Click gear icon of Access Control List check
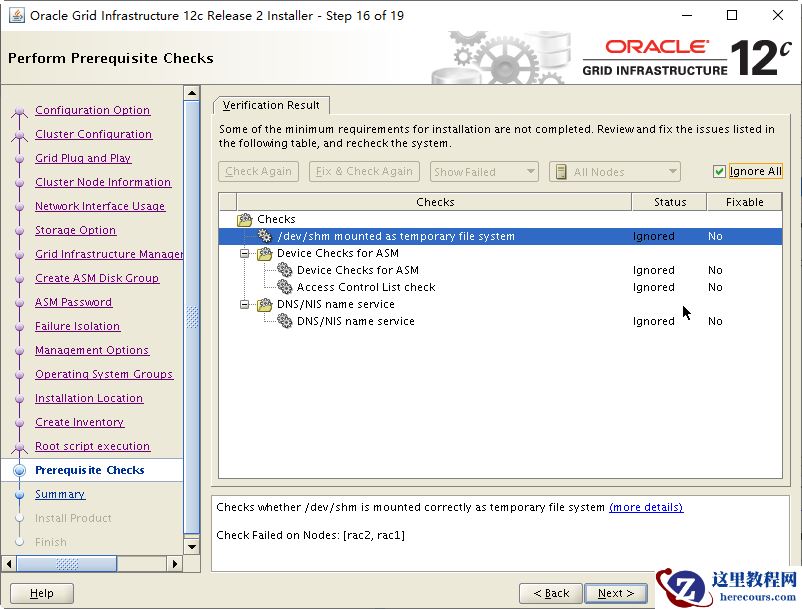The width and height of the screenshot is (802, 609). tap(284, 287)
